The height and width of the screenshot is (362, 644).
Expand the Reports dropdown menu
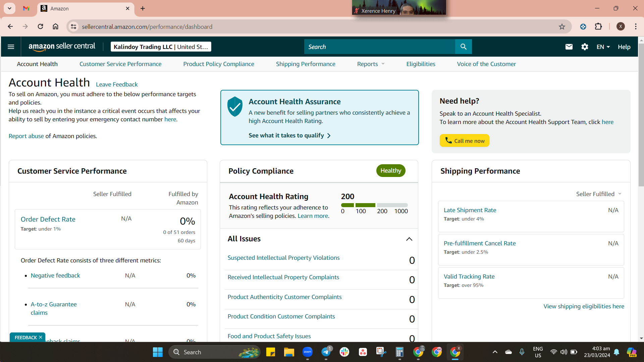371,64
